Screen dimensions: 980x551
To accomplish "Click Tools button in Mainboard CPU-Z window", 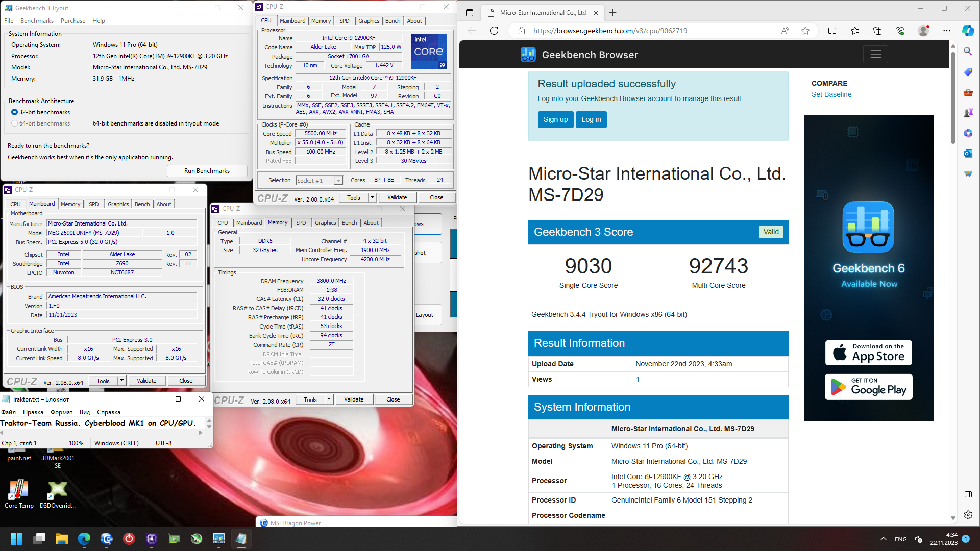I will [103, 381].
